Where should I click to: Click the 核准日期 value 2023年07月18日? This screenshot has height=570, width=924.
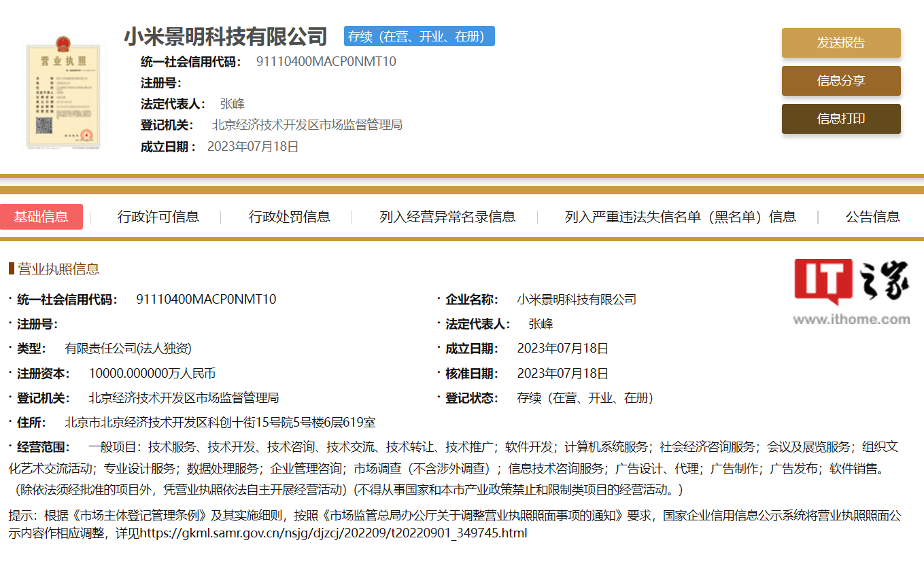563,374
